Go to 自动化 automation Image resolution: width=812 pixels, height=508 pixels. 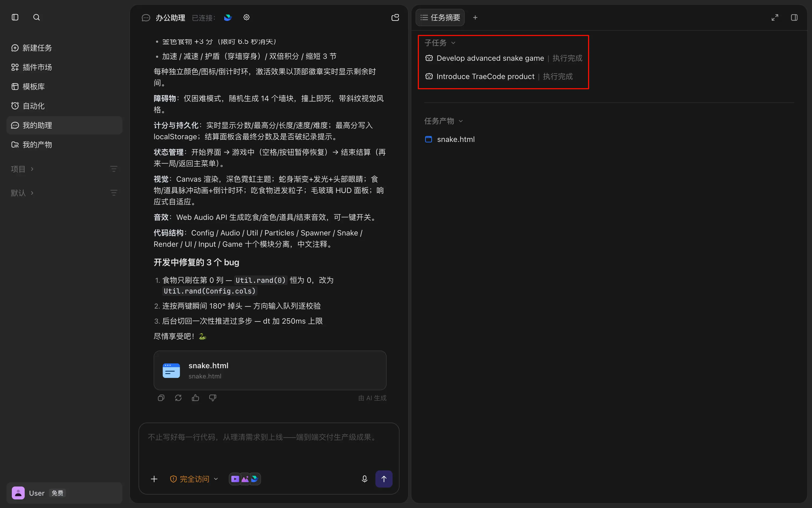[x=64, y=106]
